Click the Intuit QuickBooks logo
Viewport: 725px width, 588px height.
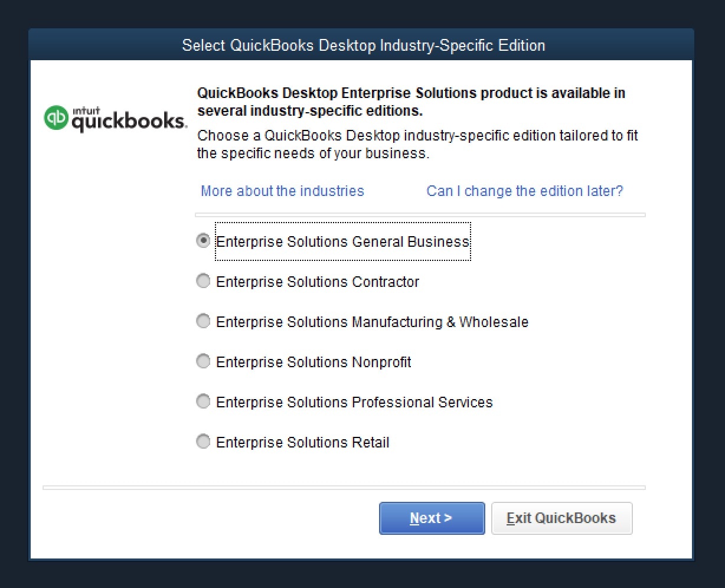pos(116,119)
